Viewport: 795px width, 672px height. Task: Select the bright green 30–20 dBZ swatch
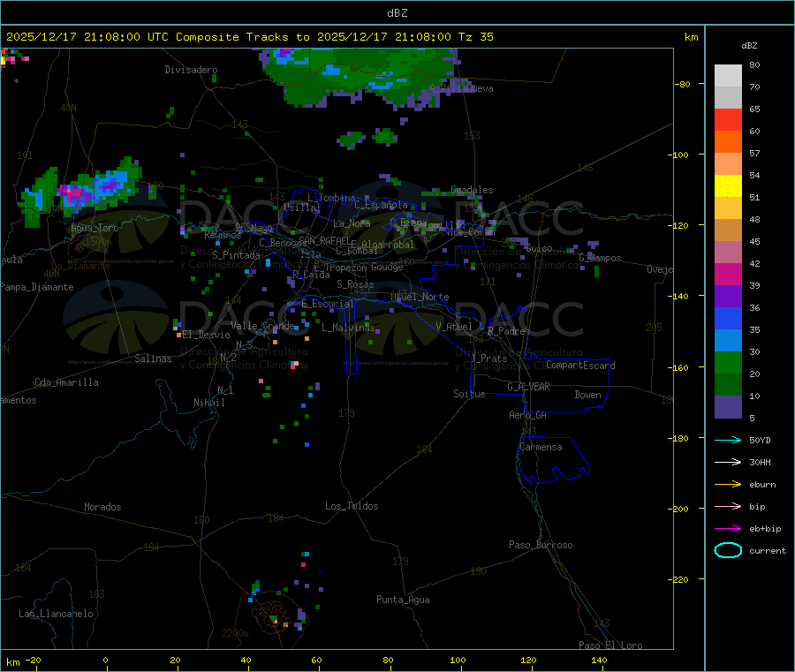[x=728, y=362]
